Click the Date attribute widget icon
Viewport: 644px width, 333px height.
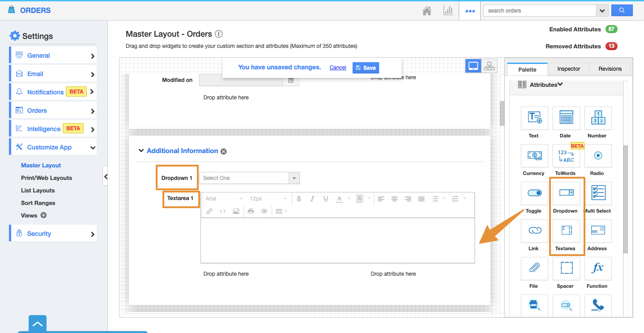click(566, 118)
